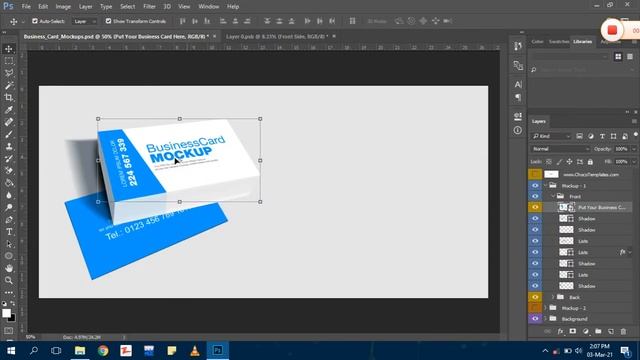The height and width of the screenshot is (360, 640).
Task: Click the Edit Toolbar three-dots icon
Action: (x=9, y=293)
